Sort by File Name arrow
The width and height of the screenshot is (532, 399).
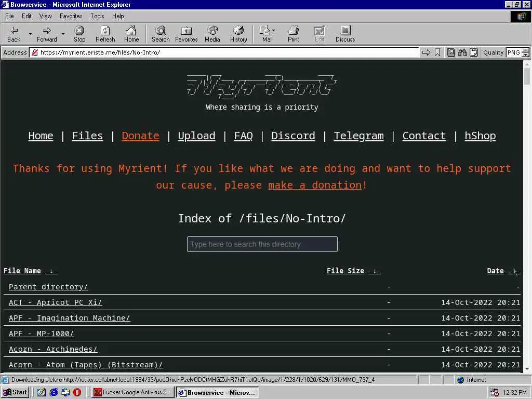point(51,271)
